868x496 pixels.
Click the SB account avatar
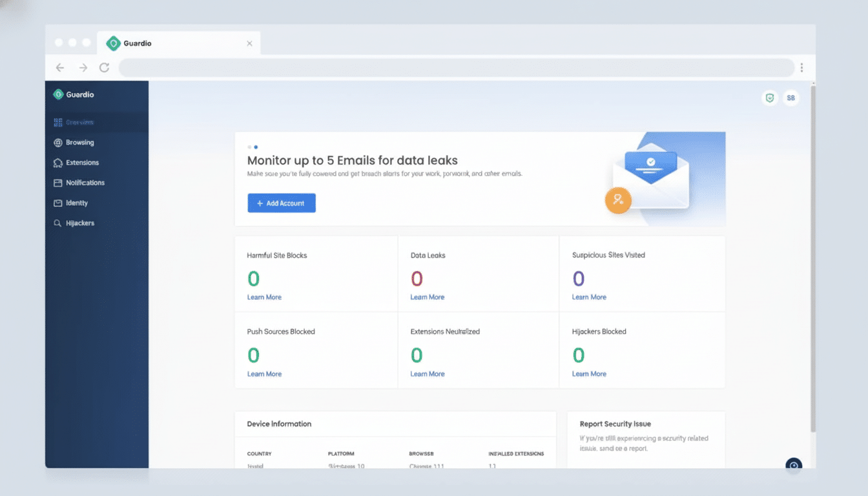[x=790, y=98]
